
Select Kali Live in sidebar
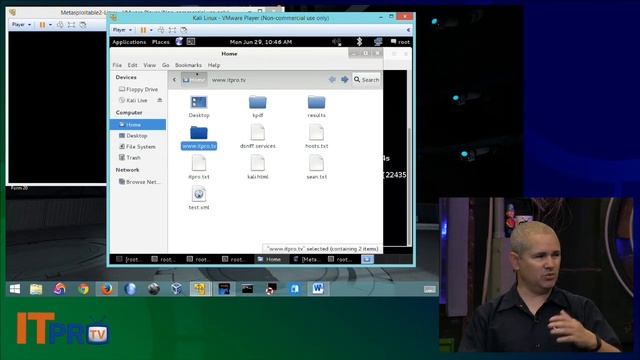[x=133, y=100]
